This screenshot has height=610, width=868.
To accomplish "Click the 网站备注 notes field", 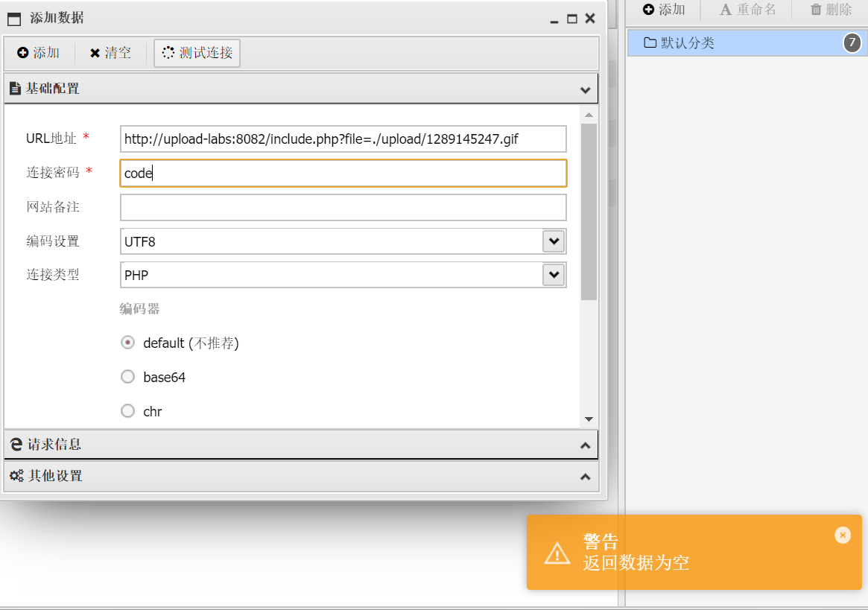I will click(343, 207).
